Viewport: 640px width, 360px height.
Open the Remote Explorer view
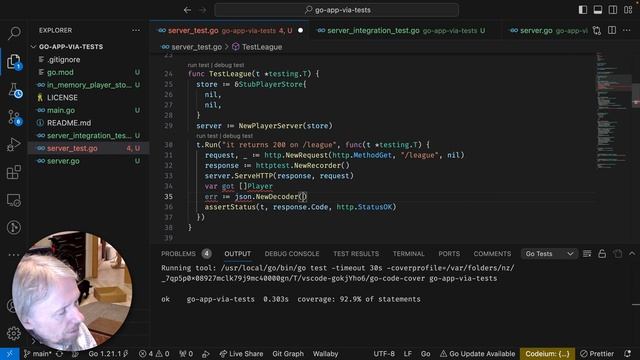(x=14, y=200)
